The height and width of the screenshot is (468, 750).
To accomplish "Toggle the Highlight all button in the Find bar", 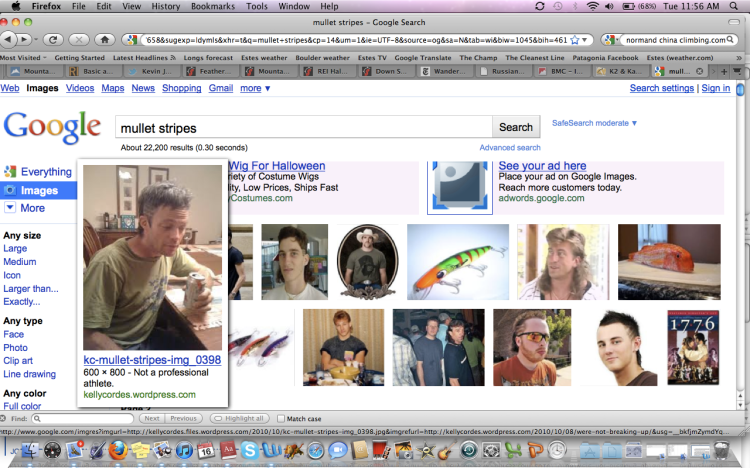I will [x=240, y=418].
